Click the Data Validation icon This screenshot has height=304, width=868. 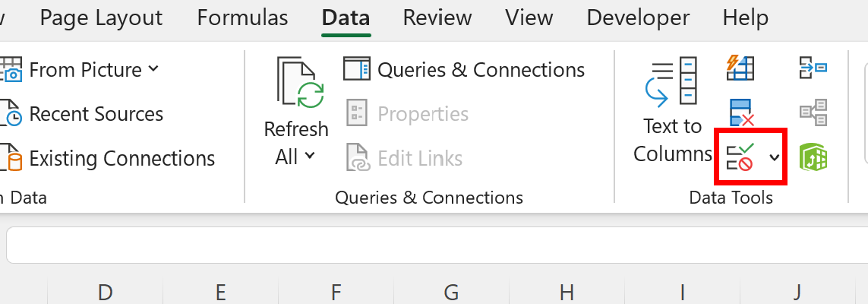click(740, 157)
